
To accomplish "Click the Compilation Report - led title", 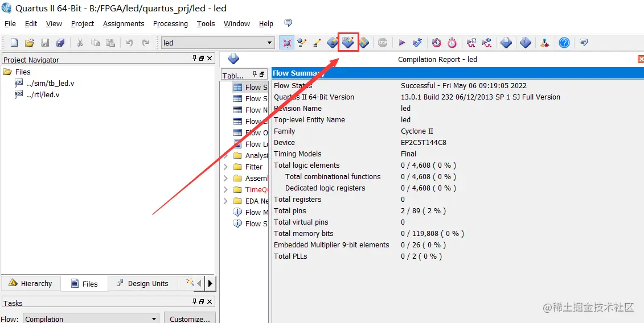I will coord(437,60).
